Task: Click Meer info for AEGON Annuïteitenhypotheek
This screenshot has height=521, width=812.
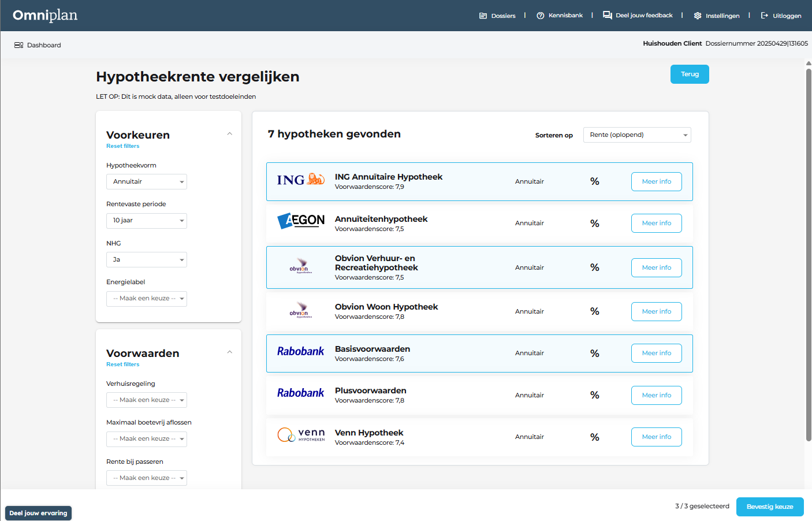Action: (x=657, y=223)
